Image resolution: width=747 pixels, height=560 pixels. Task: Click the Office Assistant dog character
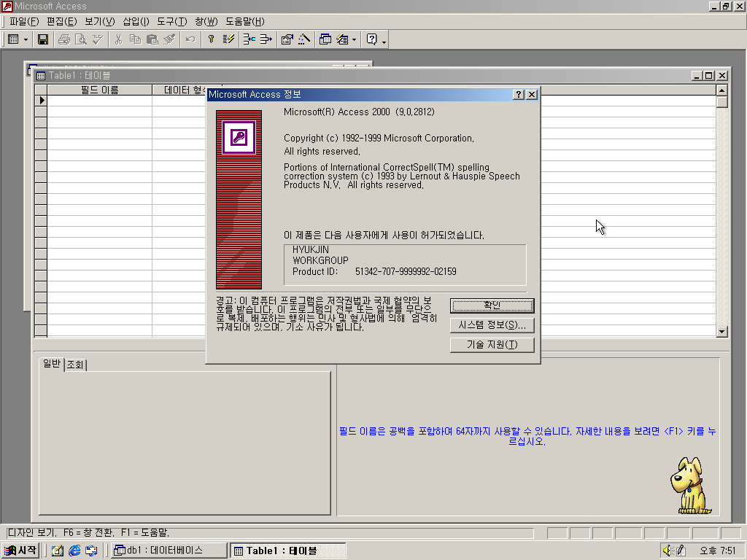pyautogui.click(x=689, y=486)
